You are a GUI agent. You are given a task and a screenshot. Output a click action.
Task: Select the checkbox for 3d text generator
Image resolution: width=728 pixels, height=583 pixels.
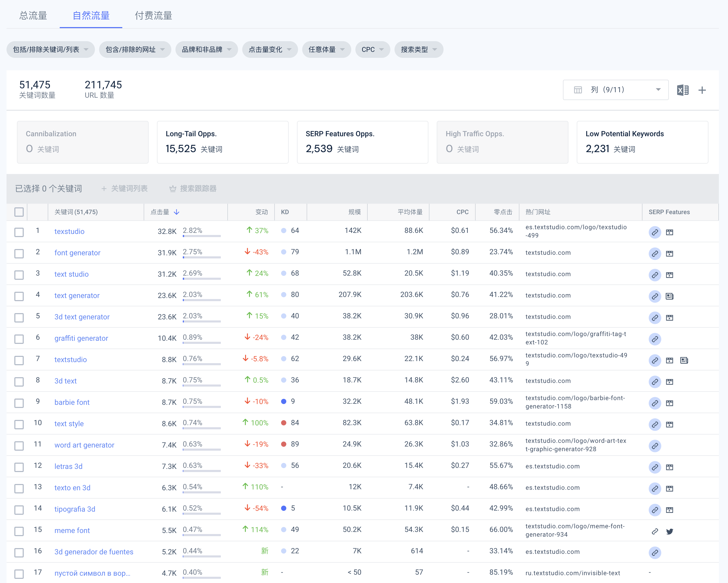tap(19, 318)
